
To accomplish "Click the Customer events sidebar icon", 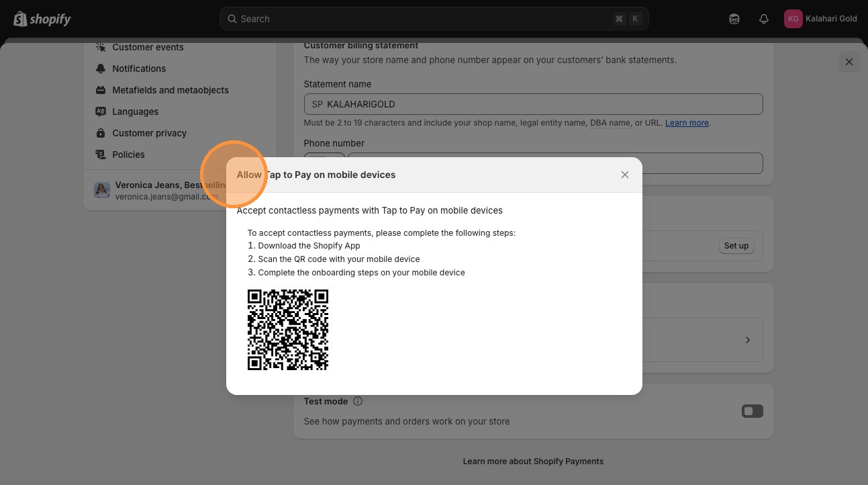I will (101, 47).
